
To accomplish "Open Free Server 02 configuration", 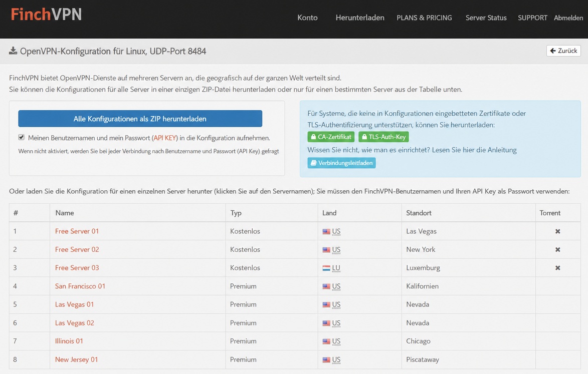I will coord(77,249).
